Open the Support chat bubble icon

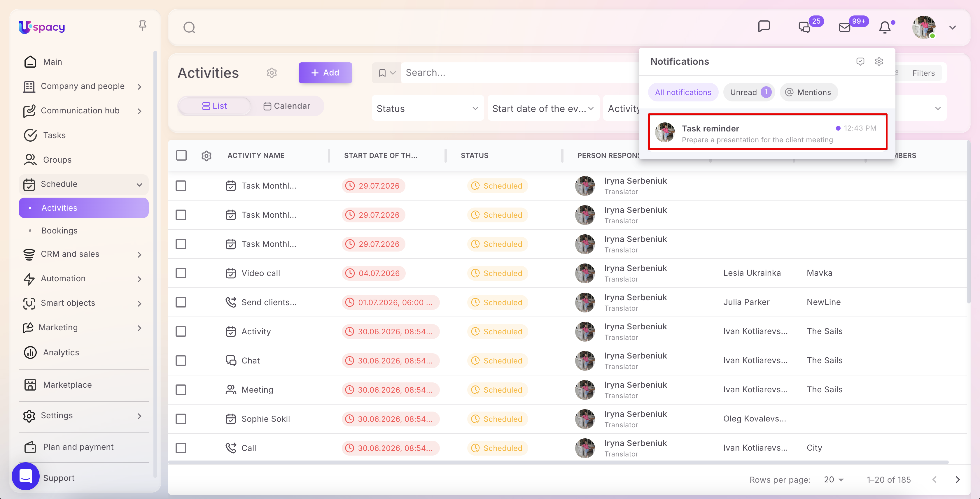pos(25,476)
